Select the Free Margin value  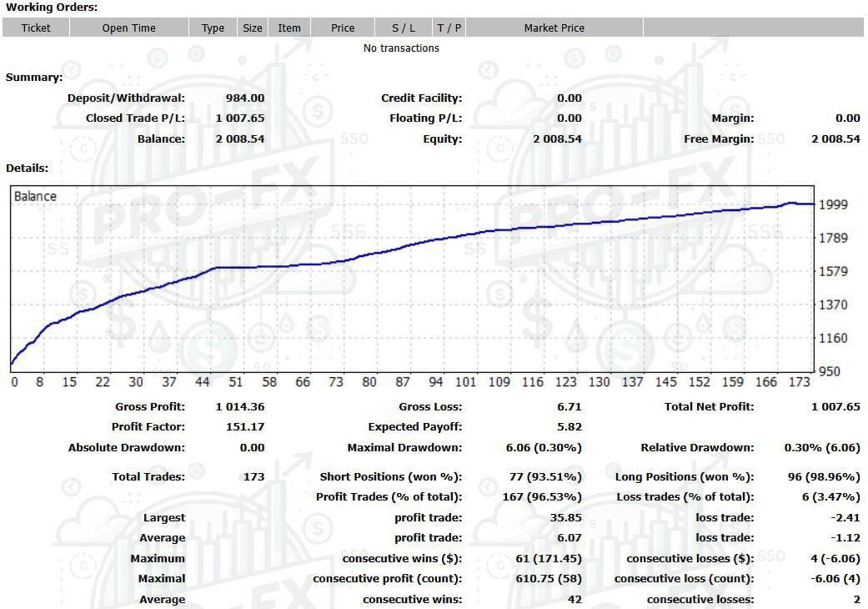click(835, 139)
